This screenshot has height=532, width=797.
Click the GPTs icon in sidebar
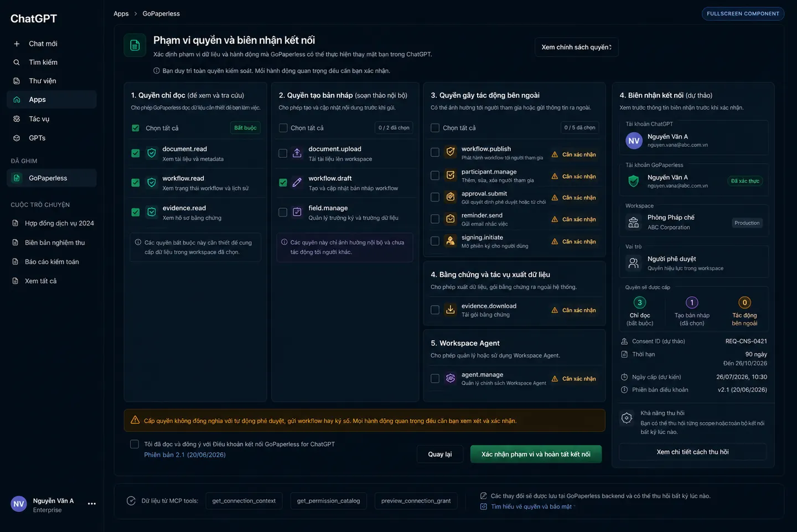point(17,138)
